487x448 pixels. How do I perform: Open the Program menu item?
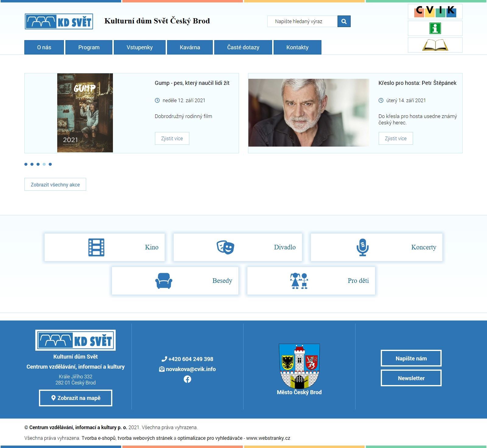point(89,47)
